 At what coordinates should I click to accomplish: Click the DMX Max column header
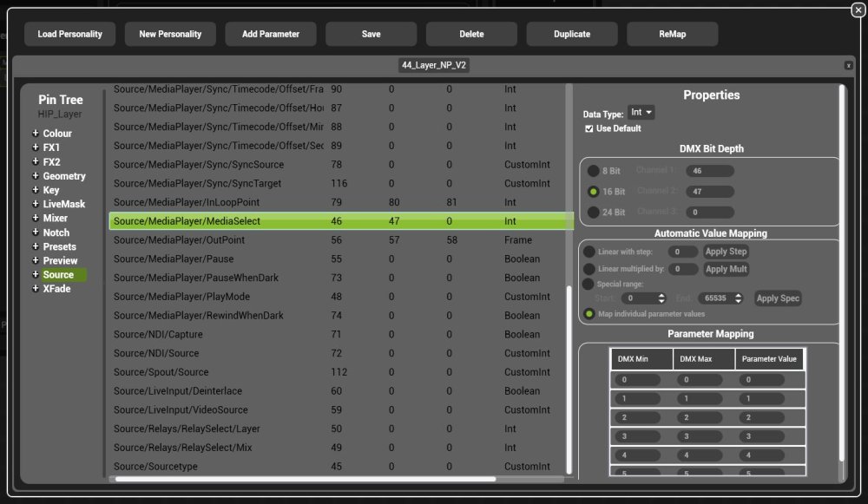[x=704, y=358]
